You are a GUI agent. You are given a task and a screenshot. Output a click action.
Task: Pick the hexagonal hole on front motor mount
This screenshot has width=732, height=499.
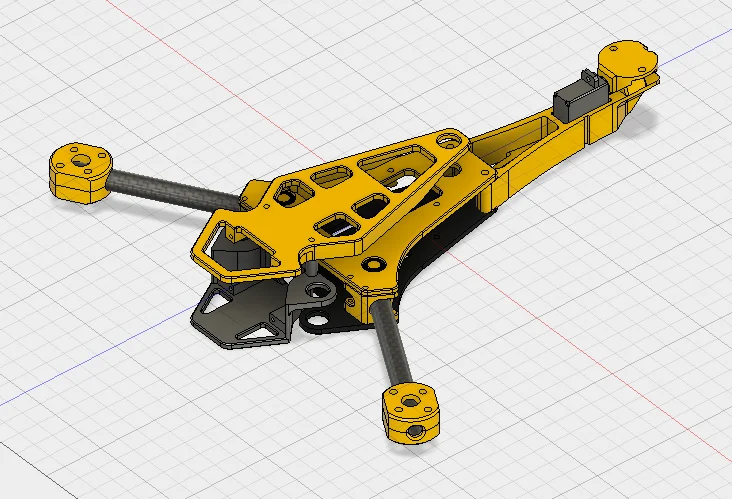(x=411, y=401)
